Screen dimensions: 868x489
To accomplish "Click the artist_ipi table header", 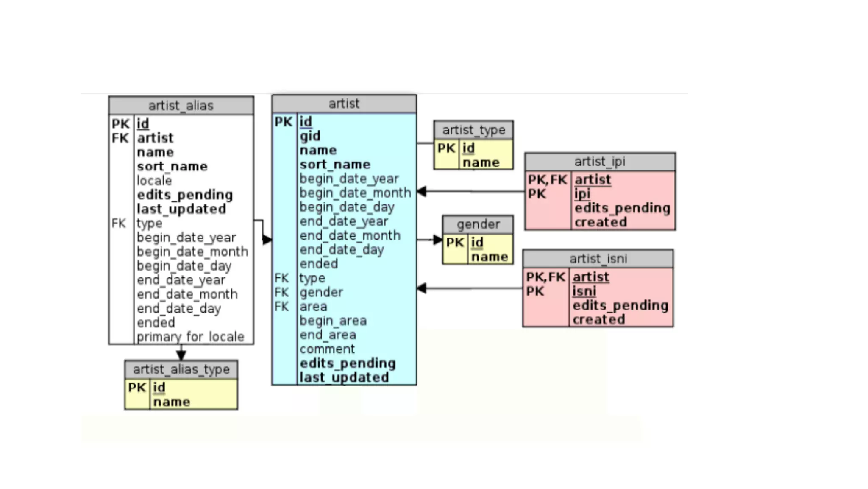I will 600,162.
